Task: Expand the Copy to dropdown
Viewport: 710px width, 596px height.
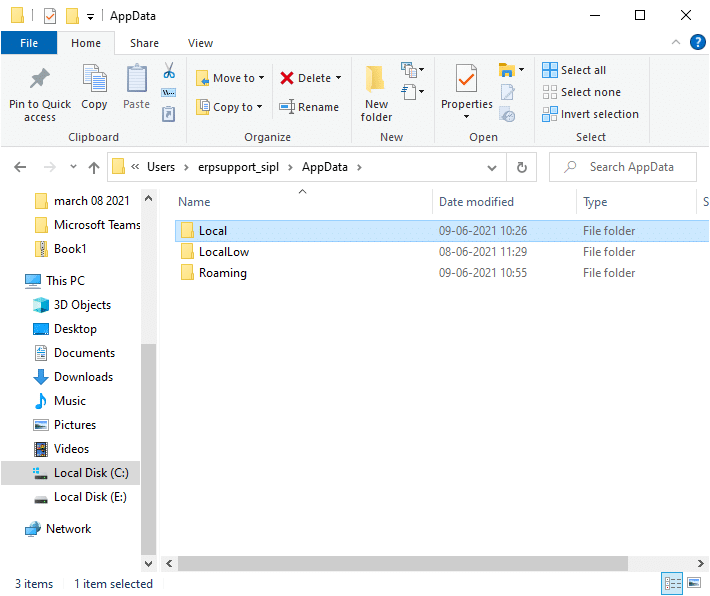Action: click(x=259, y=107)
